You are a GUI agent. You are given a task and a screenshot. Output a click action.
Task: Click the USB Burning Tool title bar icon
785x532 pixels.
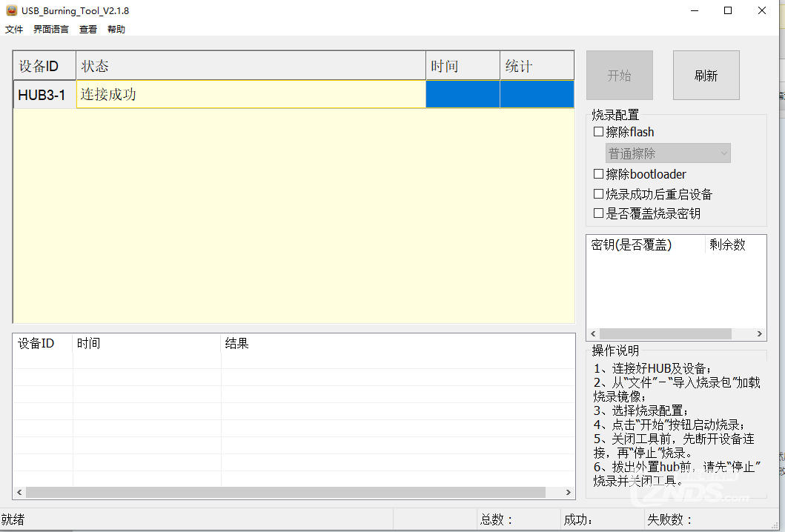pyautogui.click(x=10, y=10)
